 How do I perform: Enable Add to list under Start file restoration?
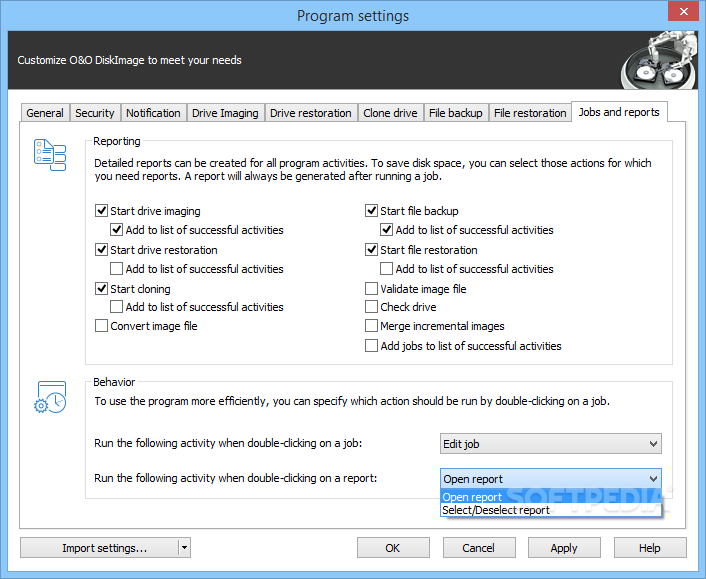tap(387, 269)
